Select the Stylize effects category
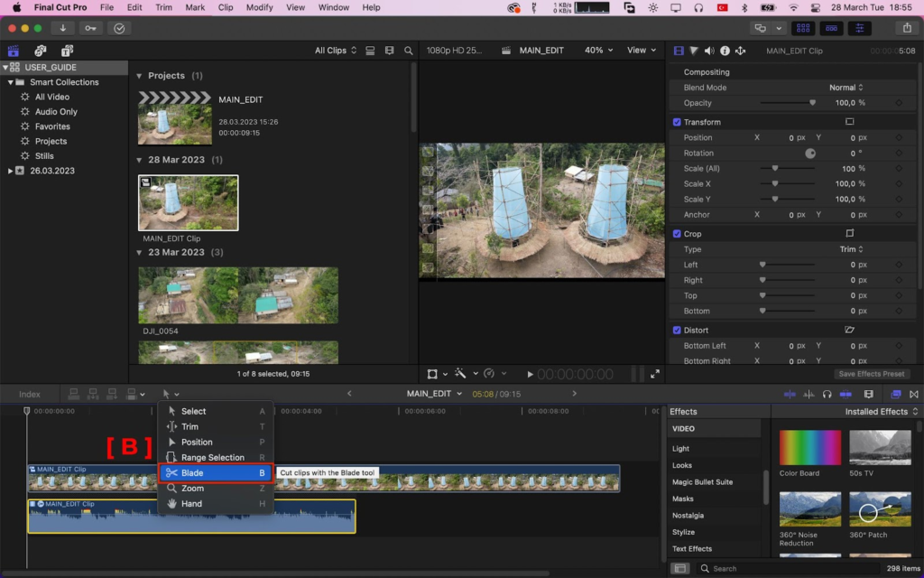 (x=684, y=532)
